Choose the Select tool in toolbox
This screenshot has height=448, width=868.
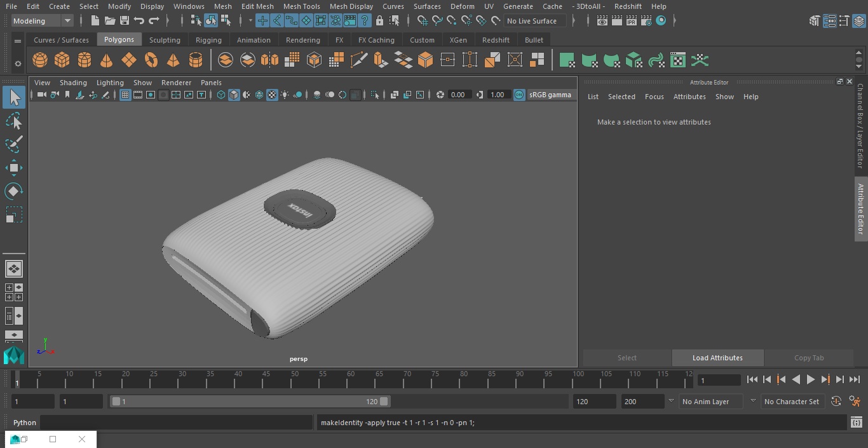coord(14,97)
